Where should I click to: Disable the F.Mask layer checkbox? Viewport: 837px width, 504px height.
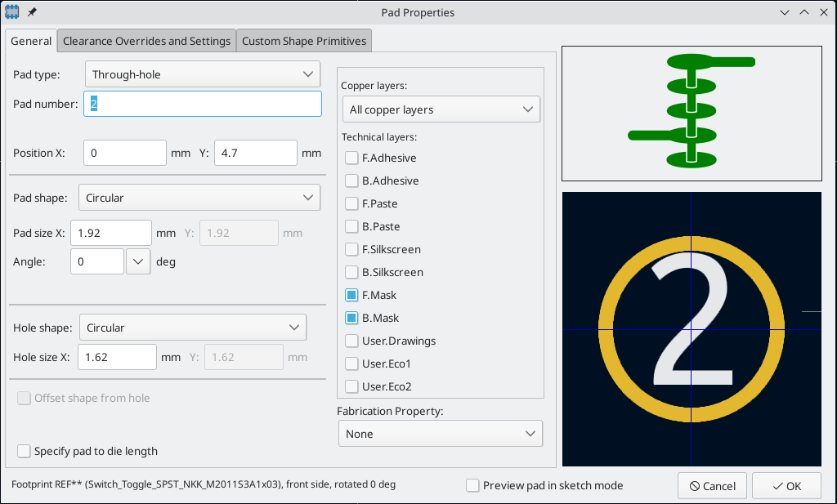tap(351, 295)
